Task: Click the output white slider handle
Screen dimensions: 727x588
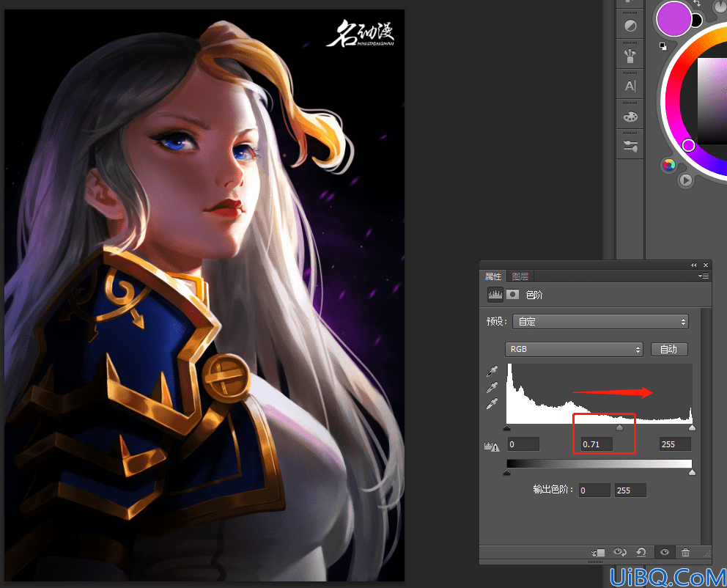Action: point(693,473)
